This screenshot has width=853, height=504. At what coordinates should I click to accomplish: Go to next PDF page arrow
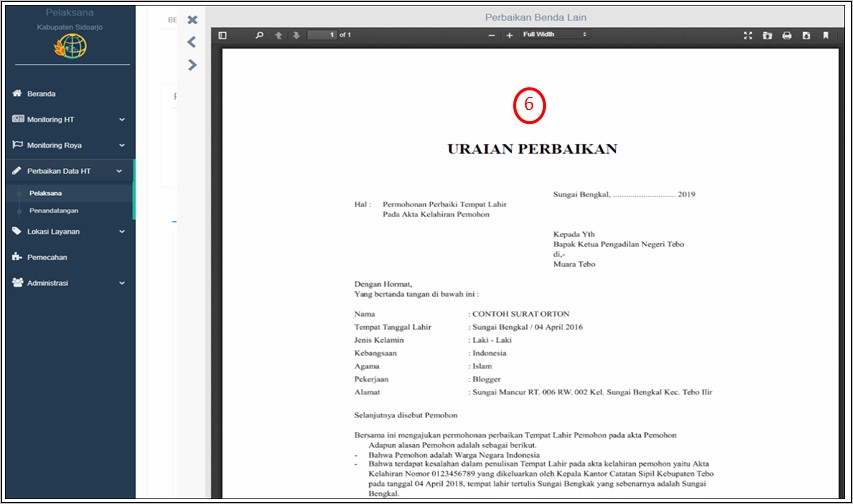point(296,35)
